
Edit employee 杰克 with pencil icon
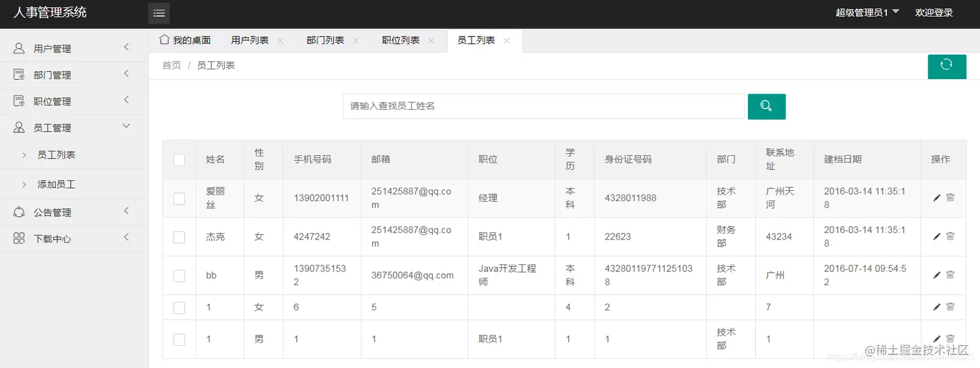pyautogui.click(x=937, y=237)
